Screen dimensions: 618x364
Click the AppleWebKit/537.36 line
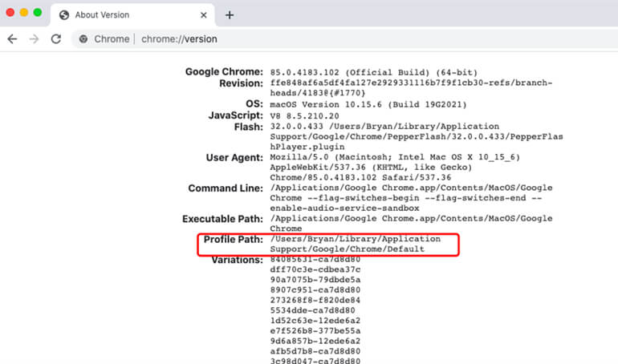click(371, 168)
